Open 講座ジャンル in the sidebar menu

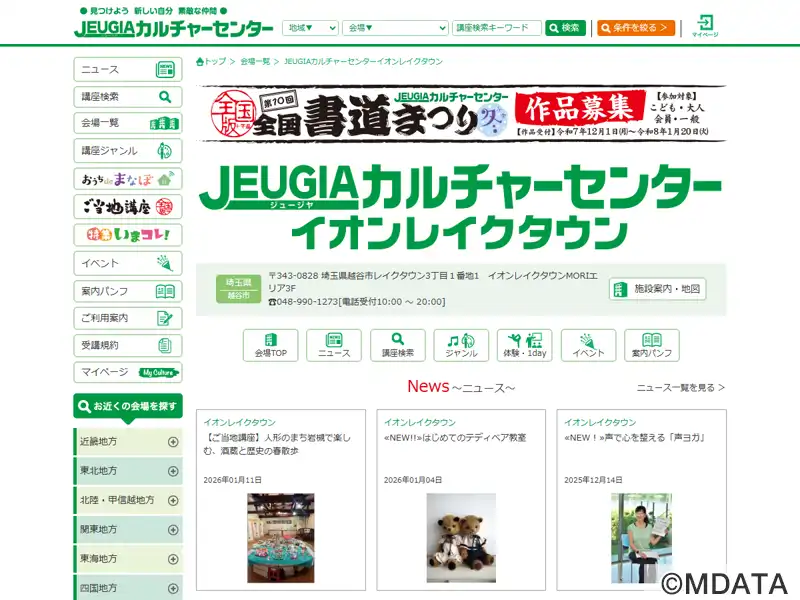[x=128, y=151]
